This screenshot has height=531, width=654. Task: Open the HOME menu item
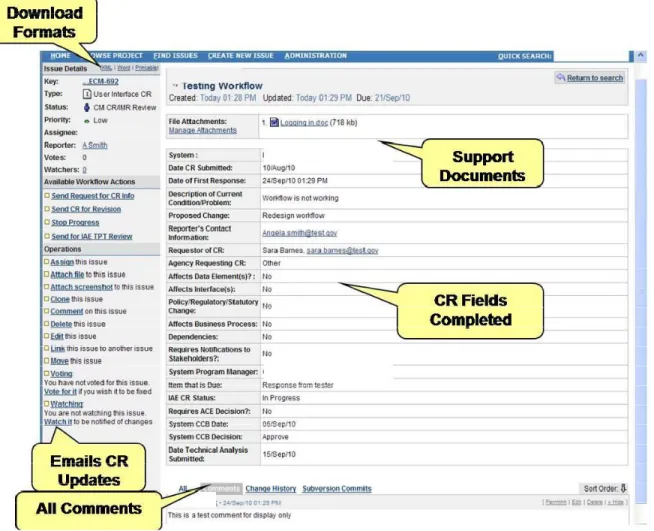(60, 56)
